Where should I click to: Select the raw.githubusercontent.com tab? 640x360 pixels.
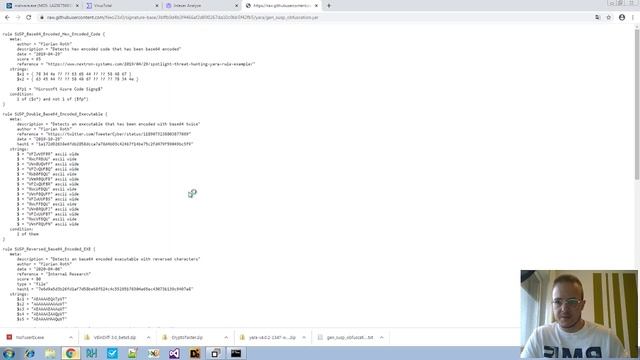click(x=281, y=6)
